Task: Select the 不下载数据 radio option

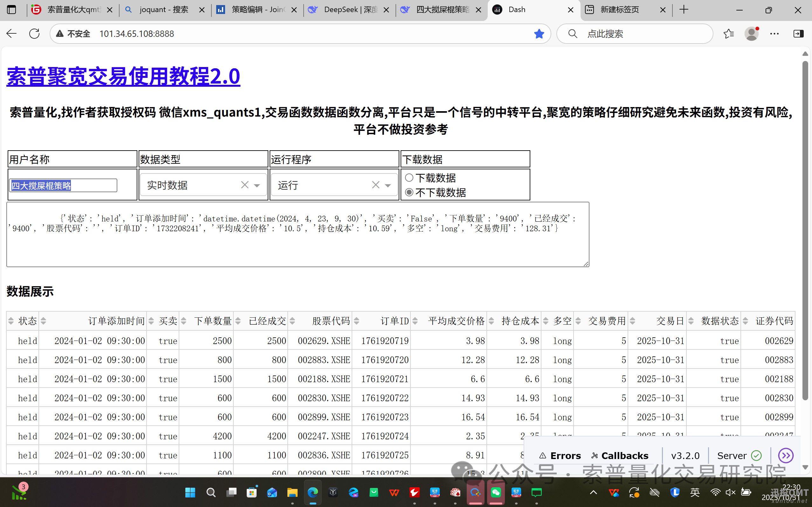Action: coord(409,193)
